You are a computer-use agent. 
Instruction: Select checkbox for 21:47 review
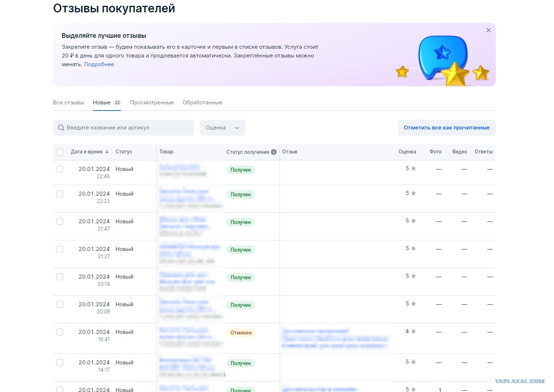click(60, 221)
